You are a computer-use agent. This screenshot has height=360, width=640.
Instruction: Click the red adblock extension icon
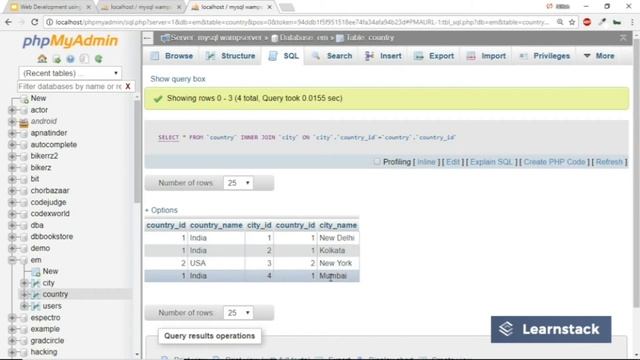(587, 22)
